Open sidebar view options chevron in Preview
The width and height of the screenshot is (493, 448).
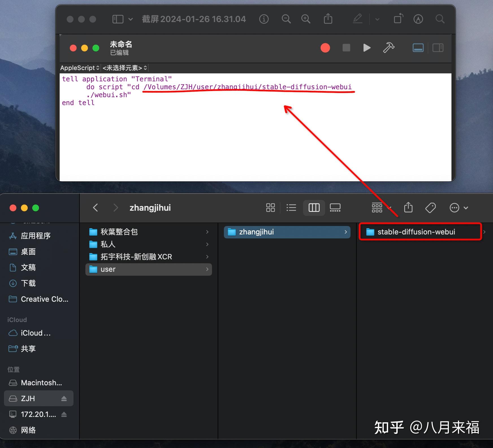pyautogui.click(x=131, y=19)
